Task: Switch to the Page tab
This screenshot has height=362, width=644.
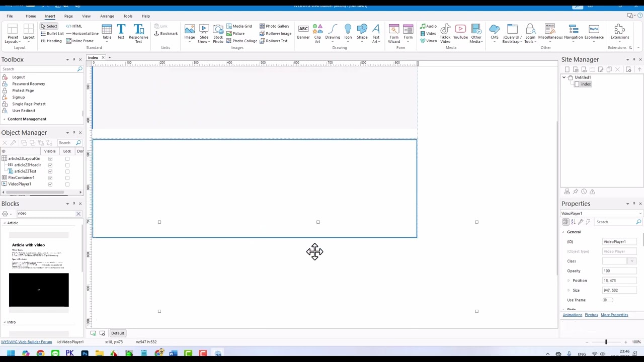Action: click(x=68, y=16)
